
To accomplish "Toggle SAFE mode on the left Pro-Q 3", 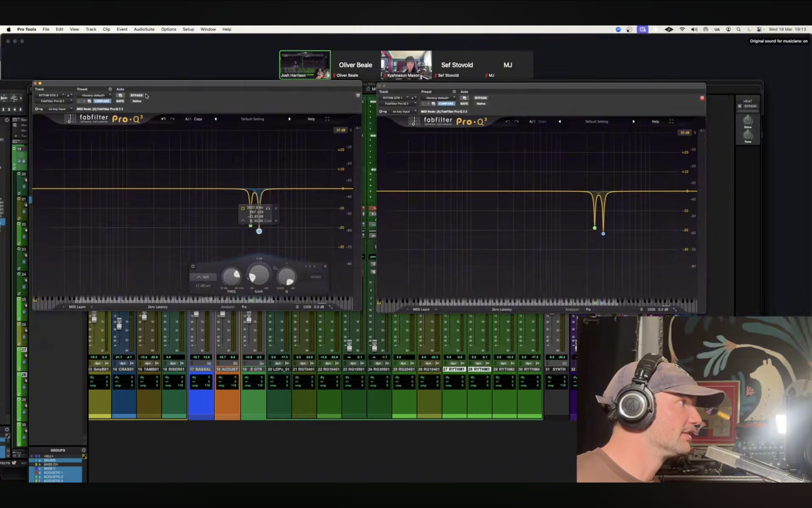I will 120,101.
